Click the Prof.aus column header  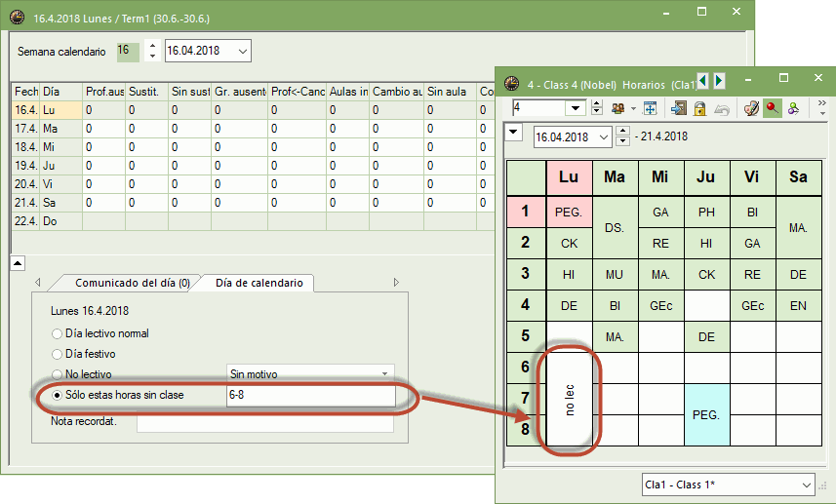tap(104, 92)
